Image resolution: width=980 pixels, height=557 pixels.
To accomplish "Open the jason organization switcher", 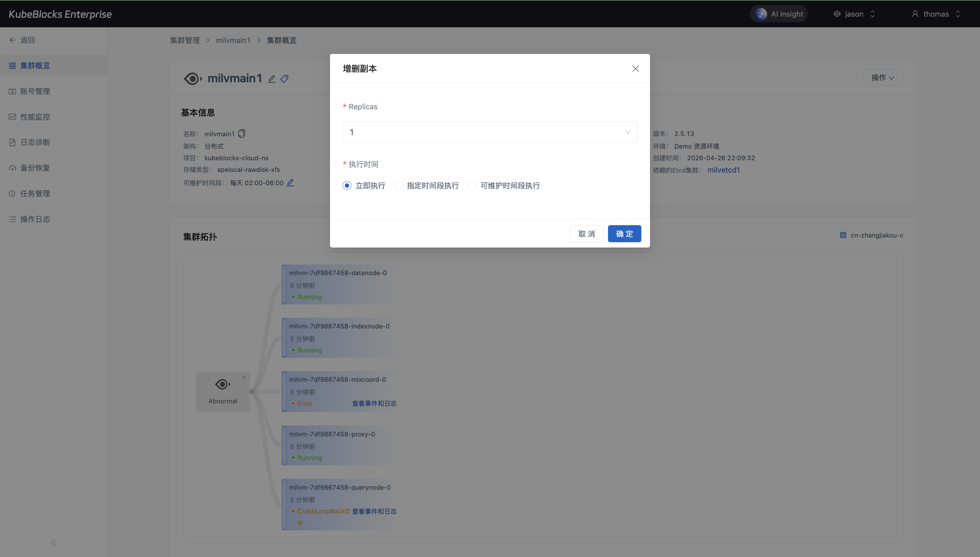I will pyautogui.click(x=854, y=14).
